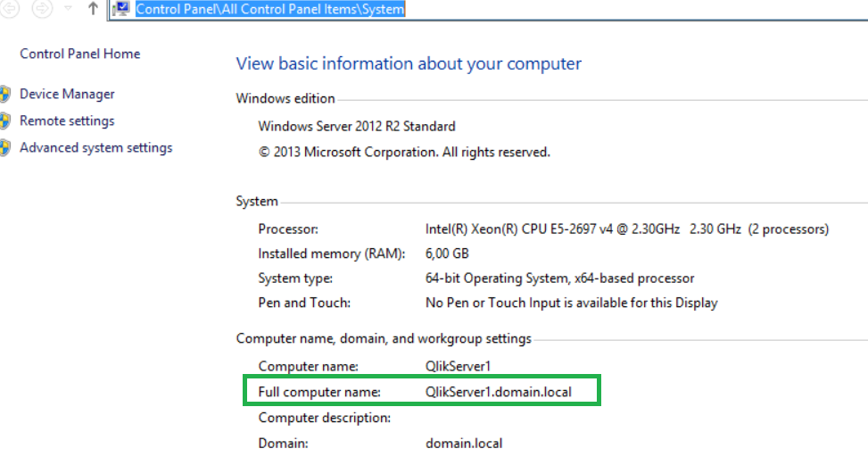Screen dimensions: 868x457
Task: Click the Pen and Touch: label
Action: tap(304, 303)
